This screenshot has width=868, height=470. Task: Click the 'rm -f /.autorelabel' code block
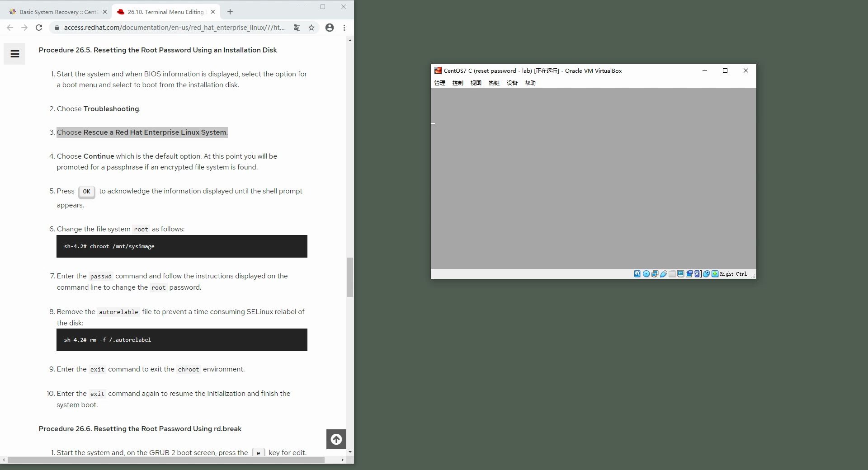coord(182,340)
